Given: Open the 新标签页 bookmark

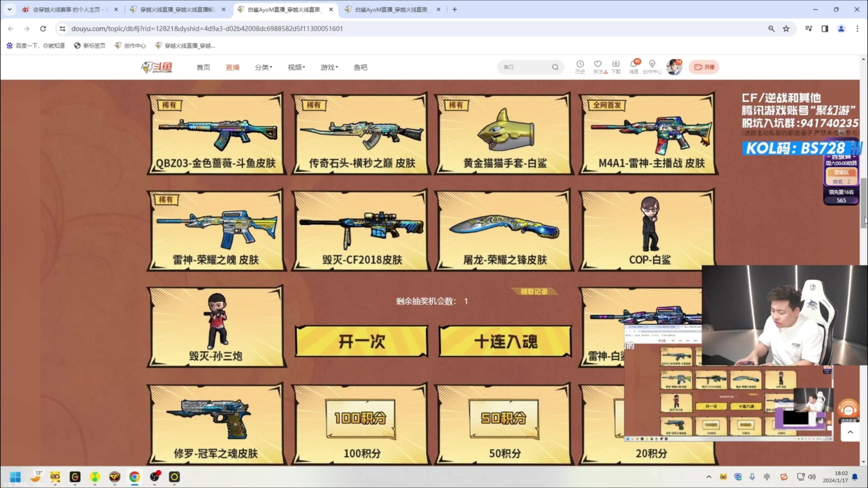Looking at the screenshot, I should [90, 46].
